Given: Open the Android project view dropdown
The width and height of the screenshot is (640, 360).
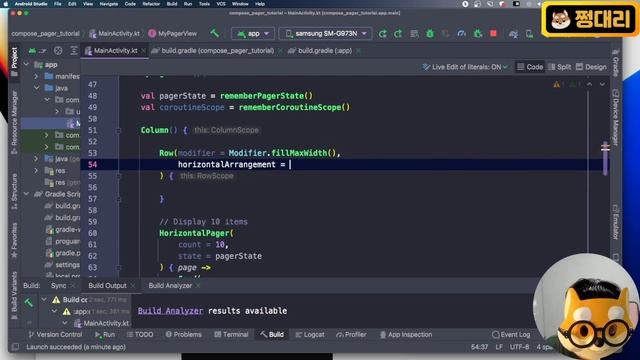Looking at the screenshot, I should [37, 51].
